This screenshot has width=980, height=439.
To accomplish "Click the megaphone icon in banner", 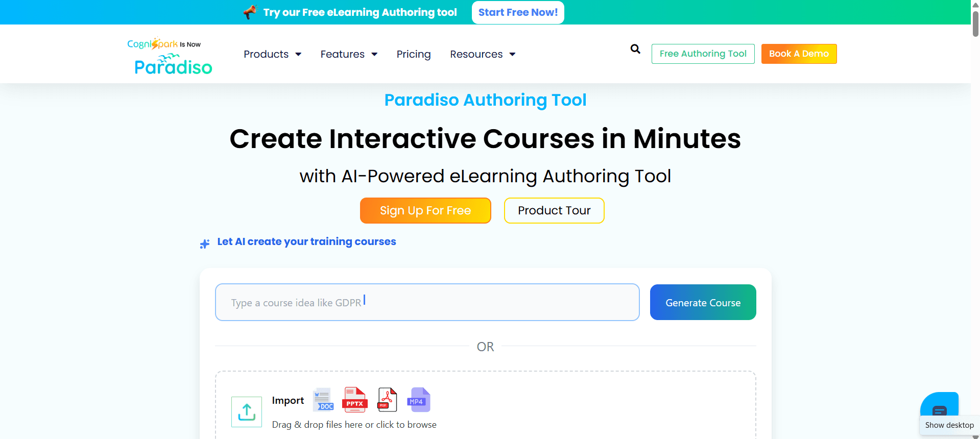I will click(250, 12).
